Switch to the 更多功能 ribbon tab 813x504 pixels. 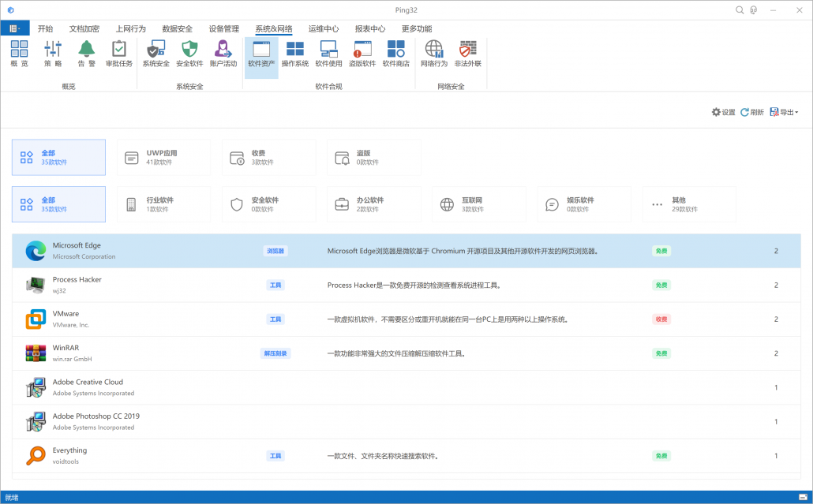pyautogui.click(x=417, y=28)
